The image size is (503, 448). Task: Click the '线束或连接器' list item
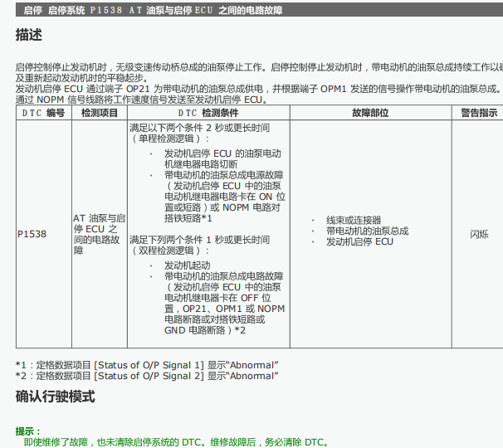(x=354, y=221)
